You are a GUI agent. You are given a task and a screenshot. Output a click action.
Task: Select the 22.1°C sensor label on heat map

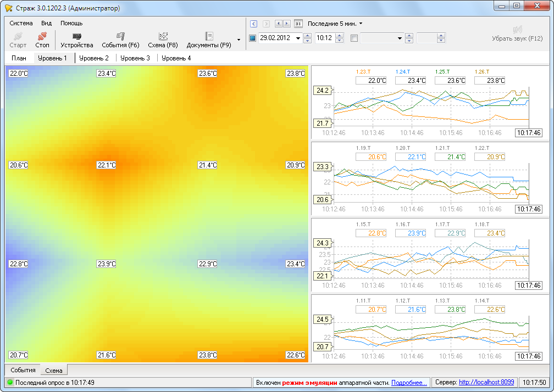pyautogui.click(x=107, y=165)
